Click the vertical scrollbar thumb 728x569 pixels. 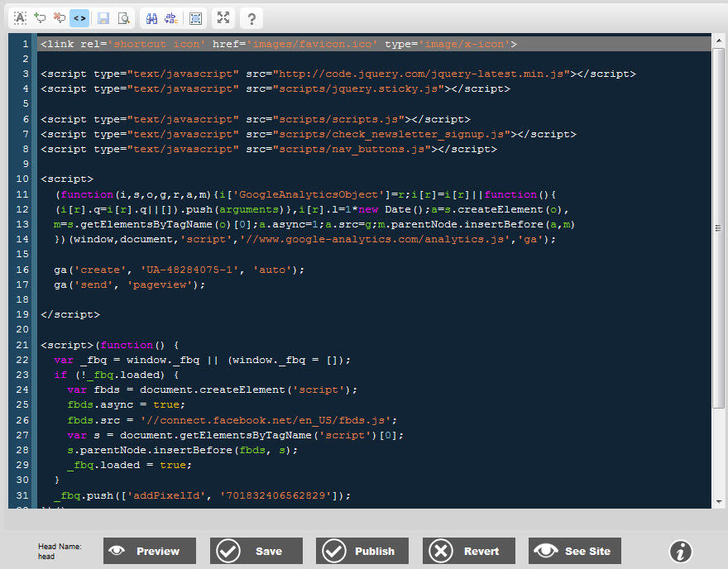719,228
